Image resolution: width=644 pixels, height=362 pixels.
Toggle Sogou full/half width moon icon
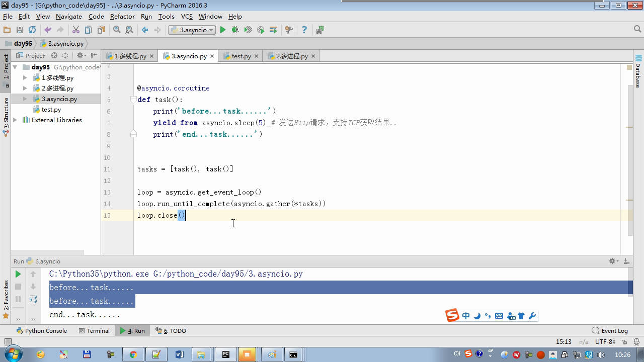477,316
